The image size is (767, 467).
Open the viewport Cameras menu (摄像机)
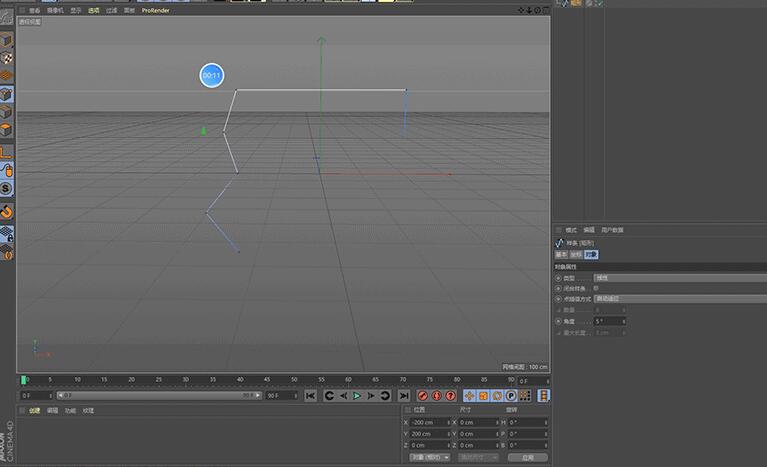point(55,10)
